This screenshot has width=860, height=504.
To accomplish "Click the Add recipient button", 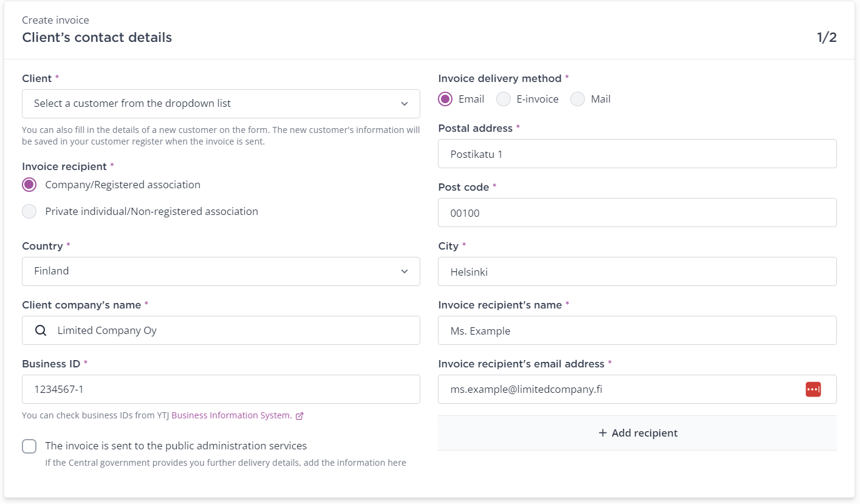I will point(637,433).
